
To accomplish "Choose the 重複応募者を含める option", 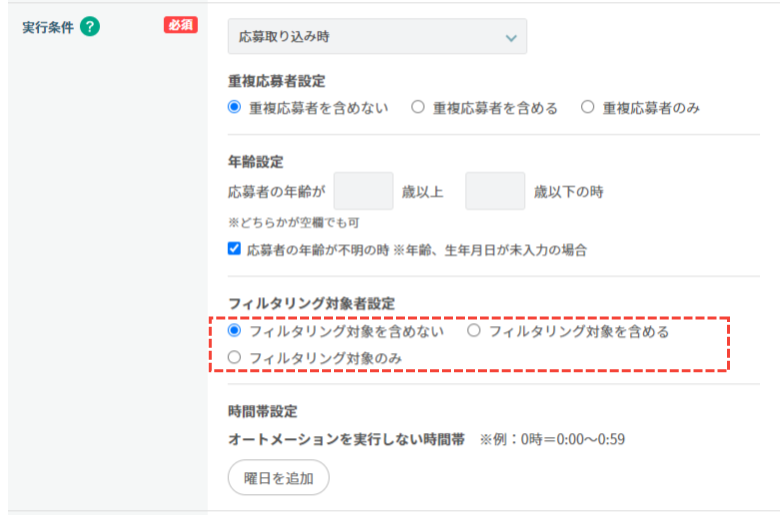I will point(418,108).
